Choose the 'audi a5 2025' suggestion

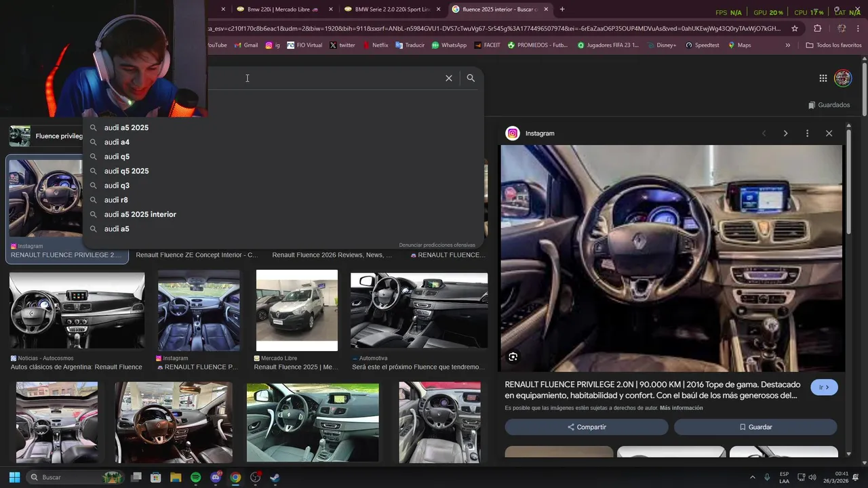[283, 127]
